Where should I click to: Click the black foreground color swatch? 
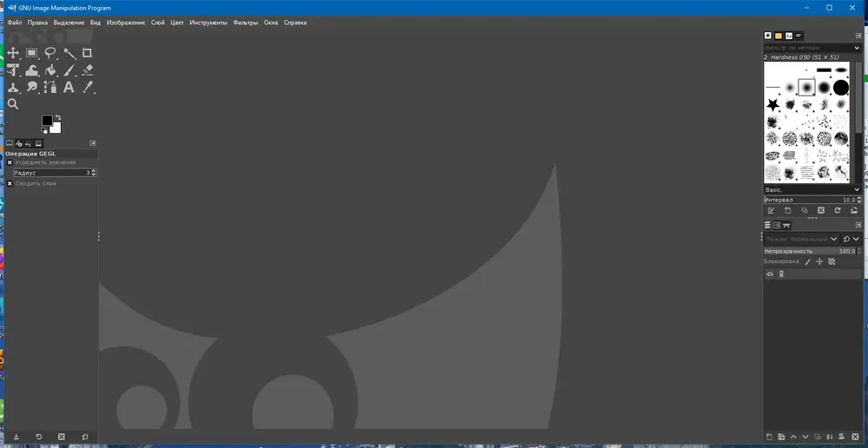click(x=47, y=120)
